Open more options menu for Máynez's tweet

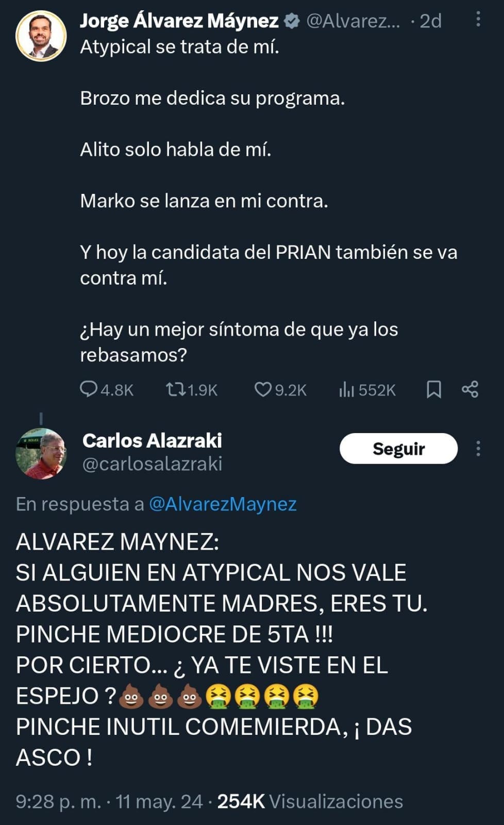tap(478, 20)
